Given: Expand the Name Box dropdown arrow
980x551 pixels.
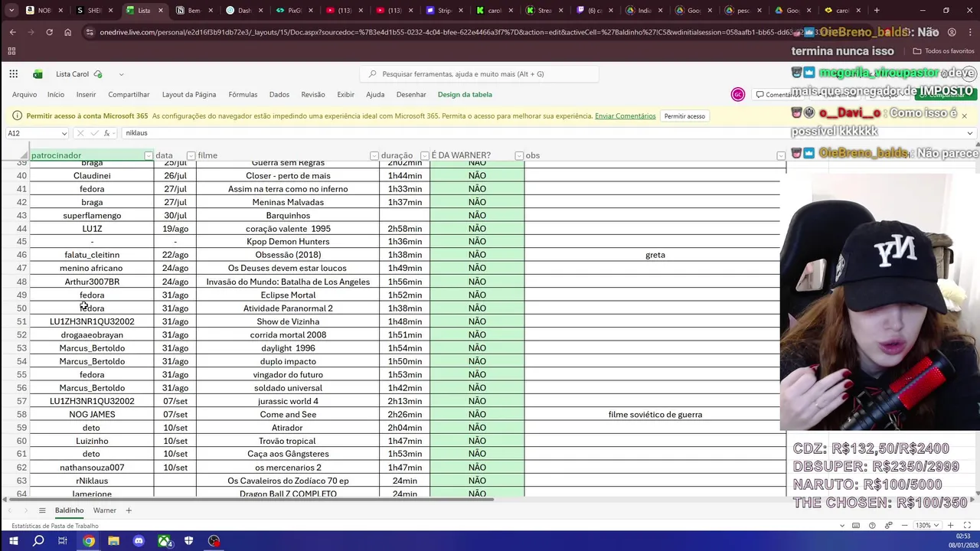Looking at the screenshot, I should coord(64,133).
